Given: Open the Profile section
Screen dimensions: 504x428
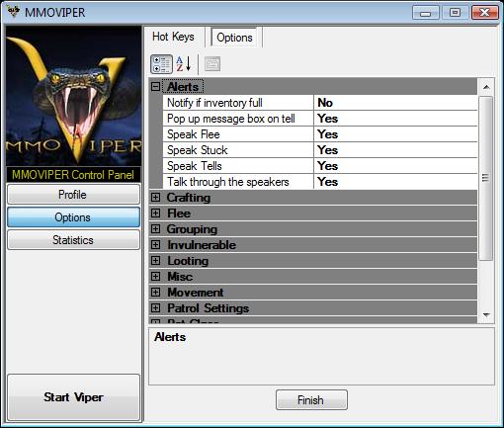Looking at the screenshot, I should coord(73,195).
